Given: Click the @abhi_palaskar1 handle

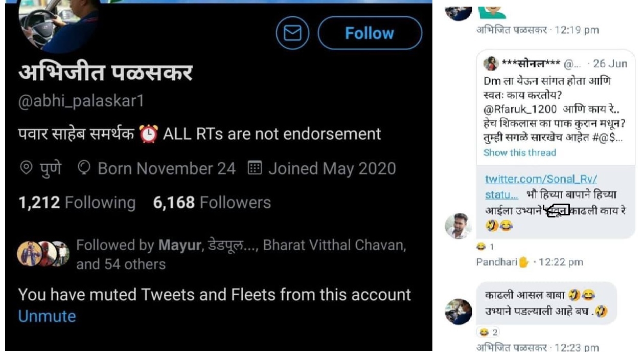Looking at the screenshot, I should (x=81, y=101).
